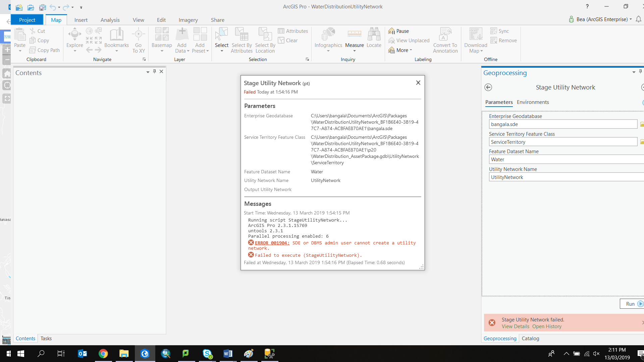Viewport: 644px width, 362px height.
Task: Close the Contents pane
Action: click(161, 71)
